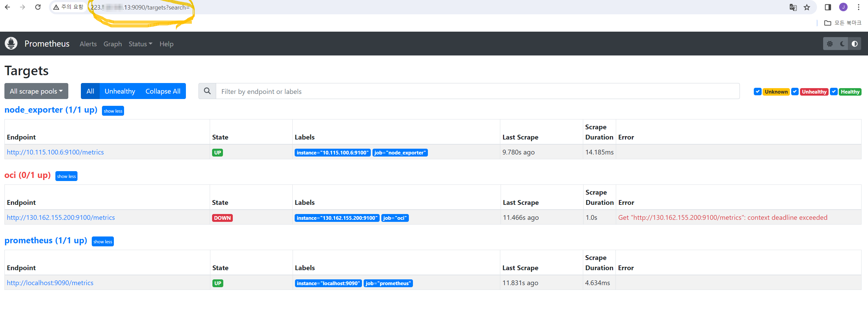
Task: Click the node_exporter (1/1 up) heading
Action: coord(51,110)
